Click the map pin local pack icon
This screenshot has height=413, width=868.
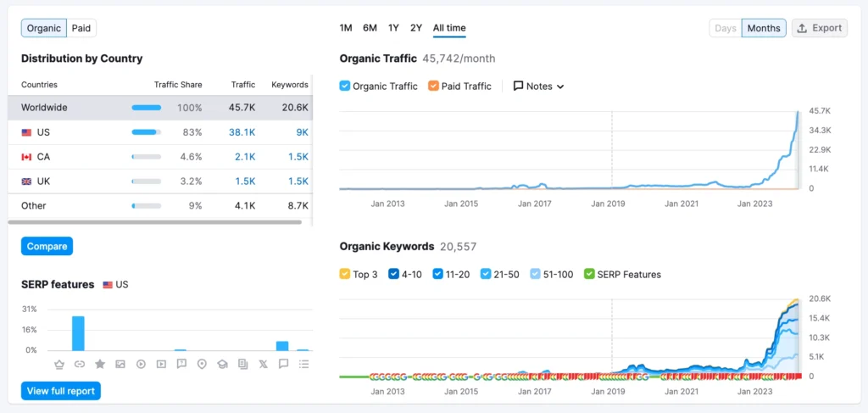tap(202, 364)
